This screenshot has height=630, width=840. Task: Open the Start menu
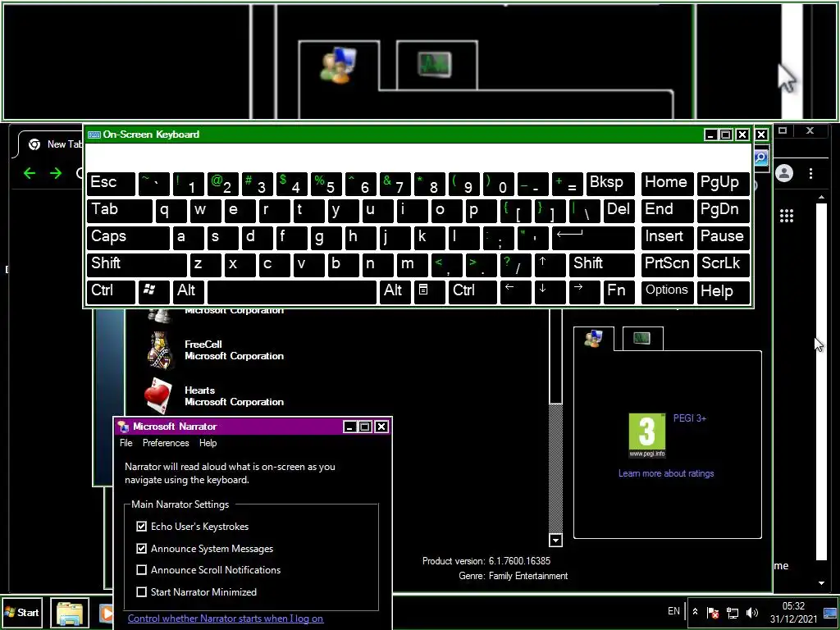(x=22, y=612)
